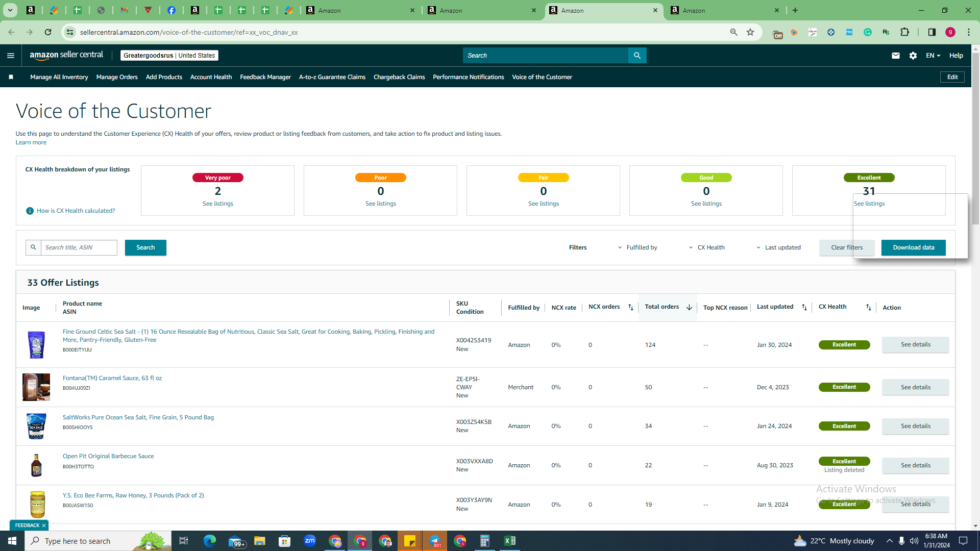Open Manage Orders menu item
This screenshot has width=980, height=551.
(x=117, y=77)
